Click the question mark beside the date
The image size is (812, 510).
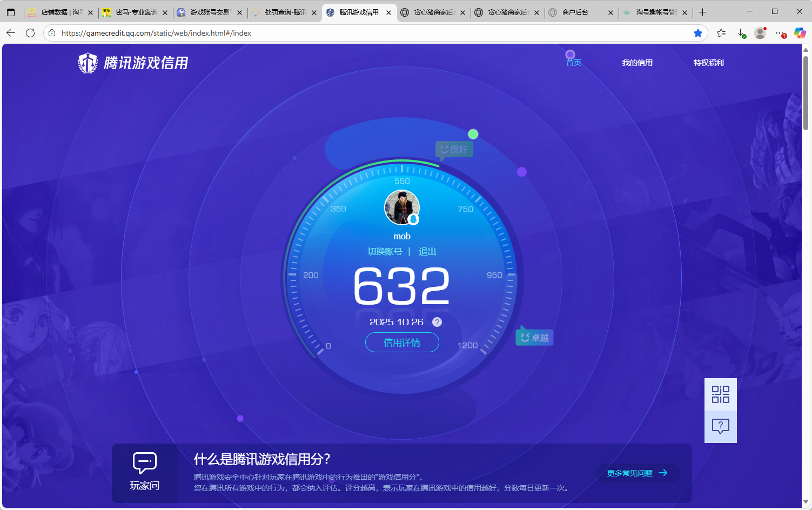[x=437, y=322]
